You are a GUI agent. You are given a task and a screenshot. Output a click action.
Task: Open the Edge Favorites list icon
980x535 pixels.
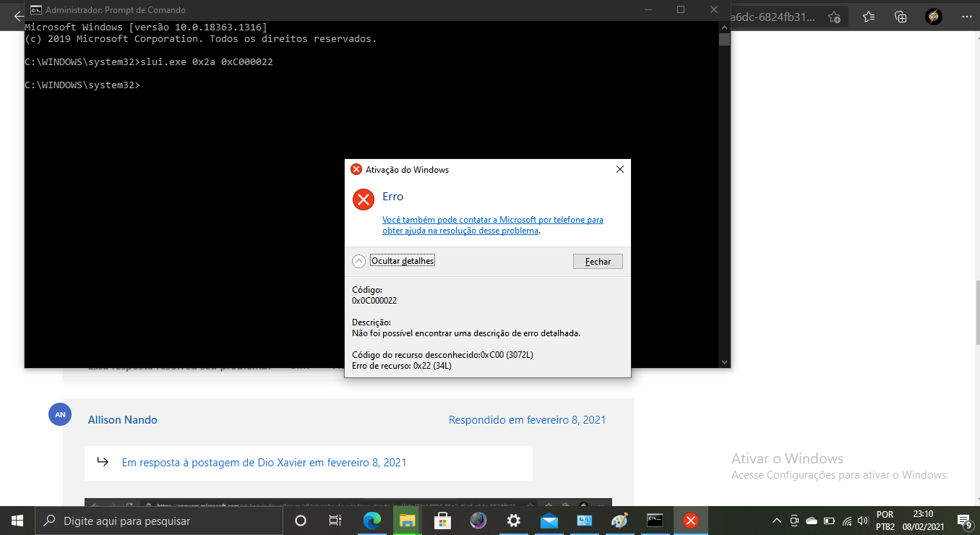pyautogui.click(x=869, y=17)
